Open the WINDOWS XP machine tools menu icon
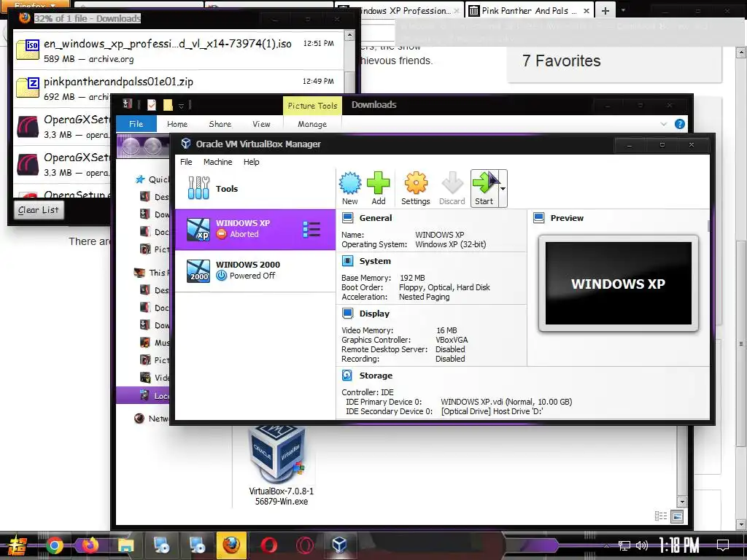Viewport: 747px width, 560px height. tap(311, 230)
